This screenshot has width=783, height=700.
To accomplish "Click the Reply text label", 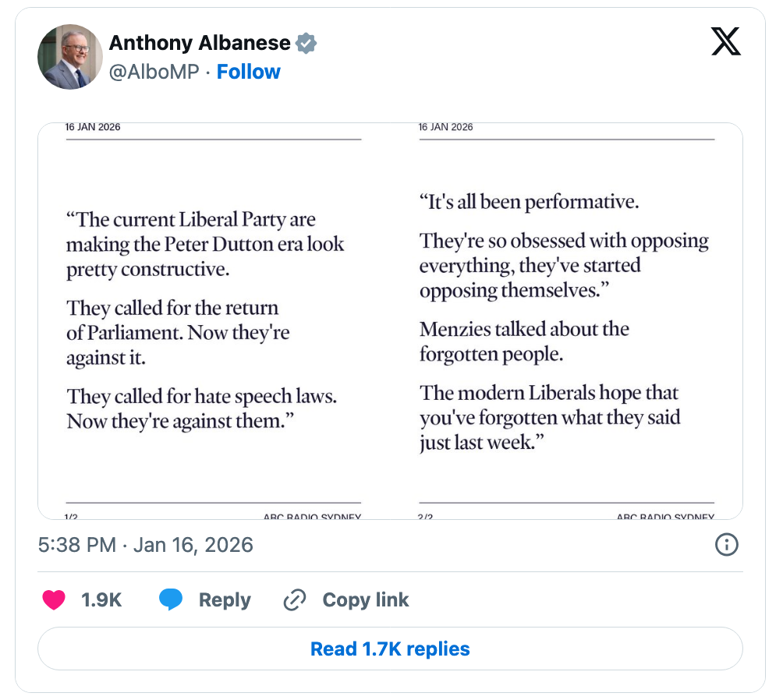I will (x=225, y=599).
